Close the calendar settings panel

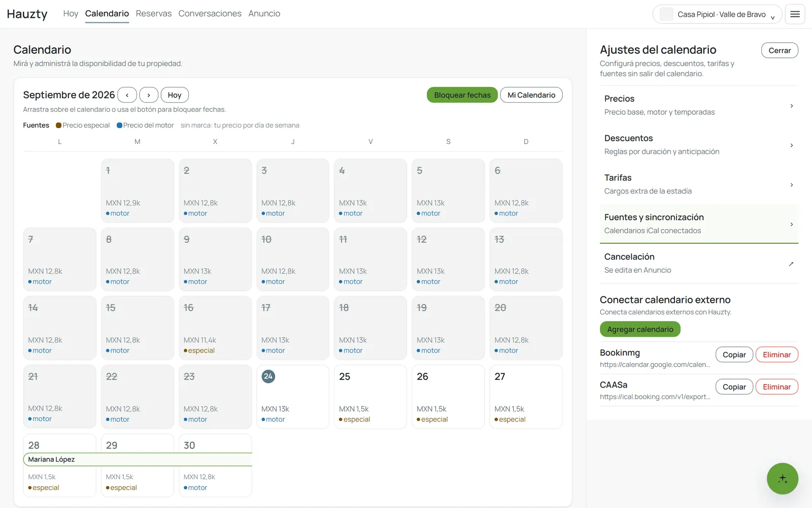pyautogui.click(x=780, y=50)
